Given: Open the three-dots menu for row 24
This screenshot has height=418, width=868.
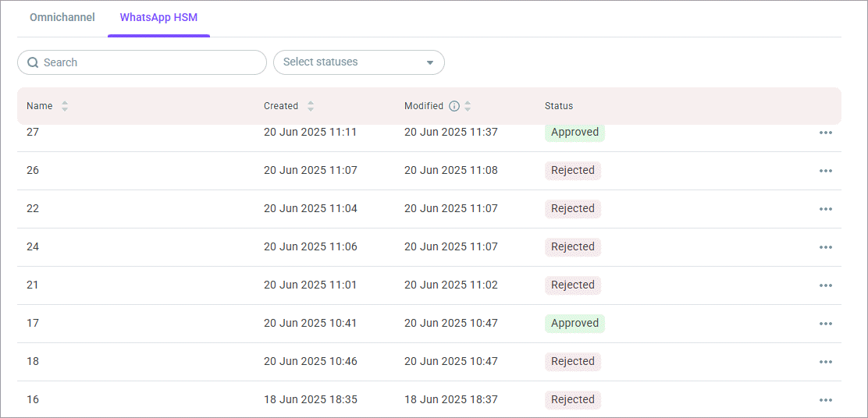Looking at the screenshot, I should (x=826, y=247).
